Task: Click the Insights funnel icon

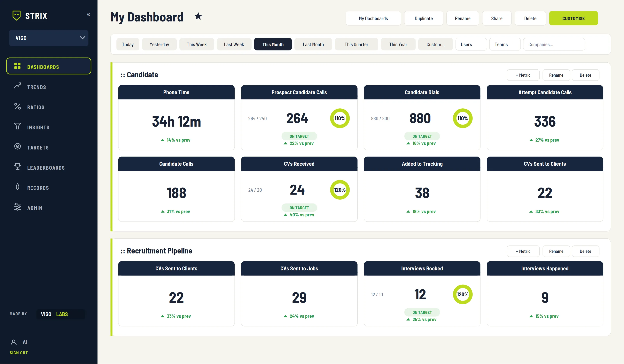Action: tap(18, 126)
